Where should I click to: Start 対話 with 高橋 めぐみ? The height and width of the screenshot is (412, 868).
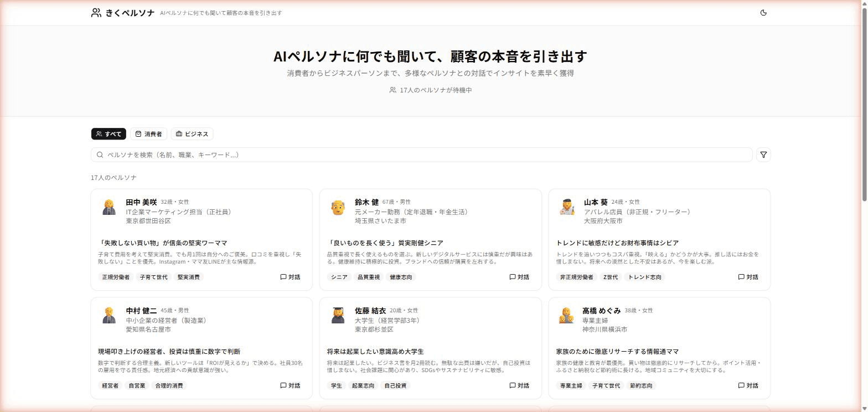coord(748,385)
